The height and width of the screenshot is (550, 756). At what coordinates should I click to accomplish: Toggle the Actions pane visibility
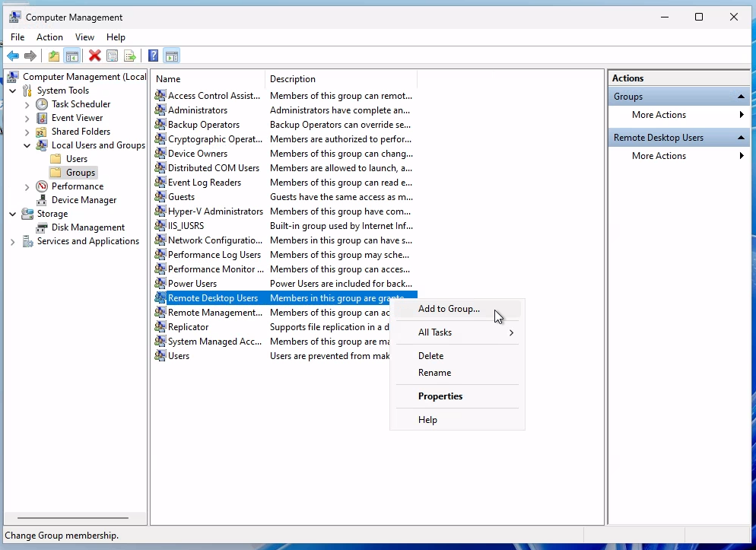pyautogui.click(x=171, y=56)
